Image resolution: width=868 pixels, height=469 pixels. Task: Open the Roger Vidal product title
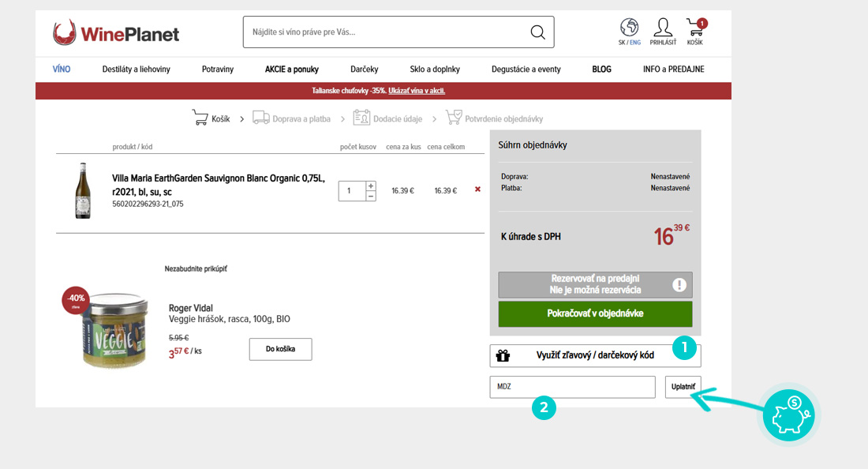(190, 308)
